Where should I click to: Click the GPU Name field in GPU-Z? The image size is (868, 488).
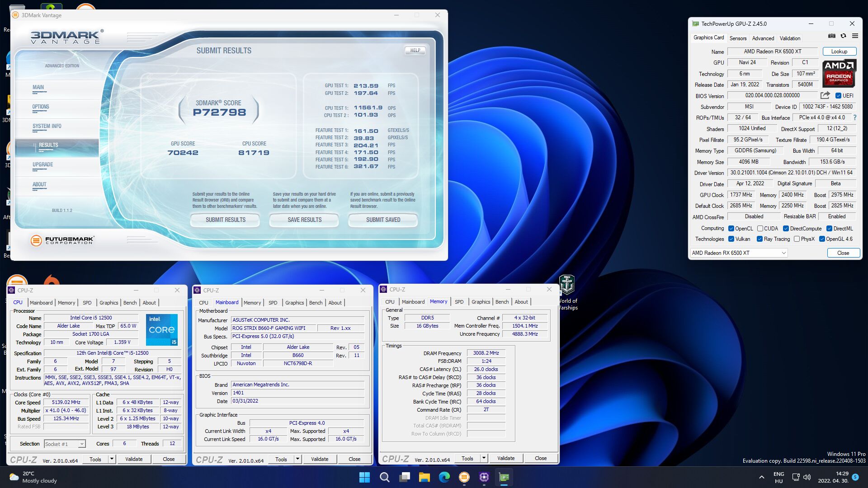pyautogui.click(x=772, y=52)
